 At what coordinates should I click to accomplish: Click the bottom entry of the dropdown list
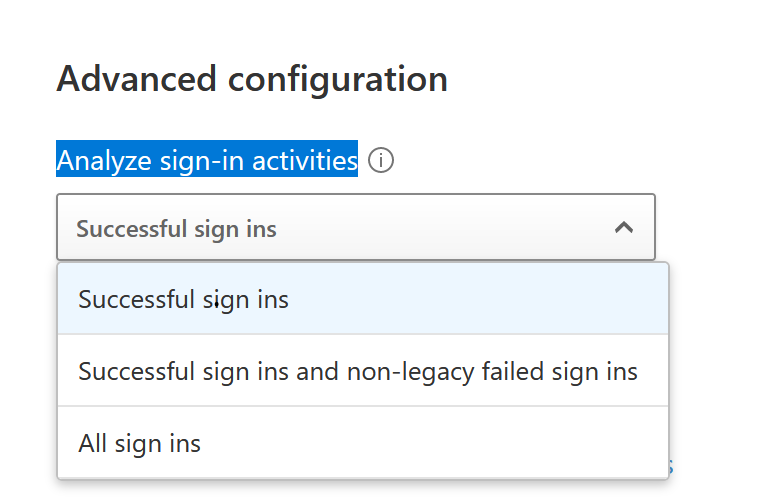363,443
